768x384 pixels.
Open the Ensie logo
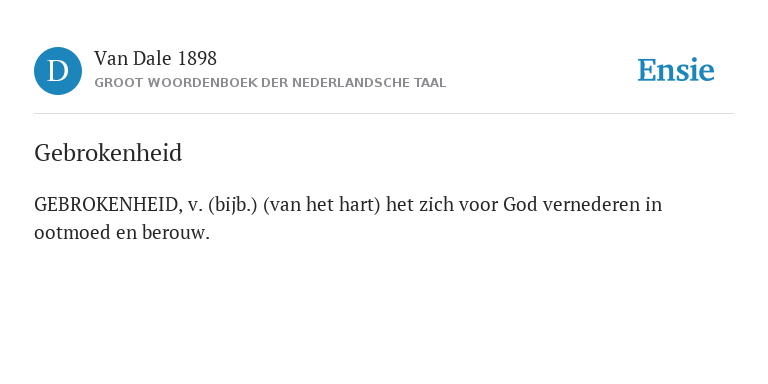pos(675,71)
